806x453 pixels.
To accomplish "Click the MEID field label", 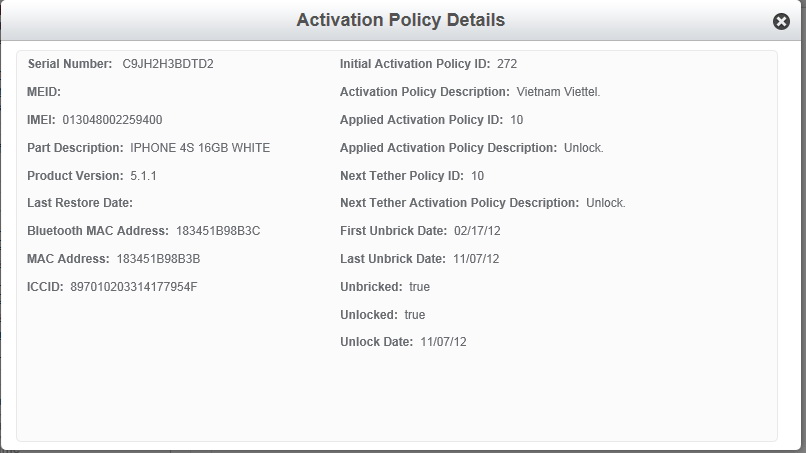I will [x=44, y=92].
